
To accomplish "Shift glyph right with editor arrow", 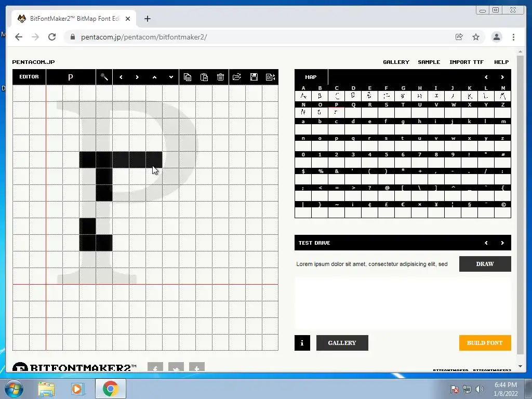I will (137, 77).
